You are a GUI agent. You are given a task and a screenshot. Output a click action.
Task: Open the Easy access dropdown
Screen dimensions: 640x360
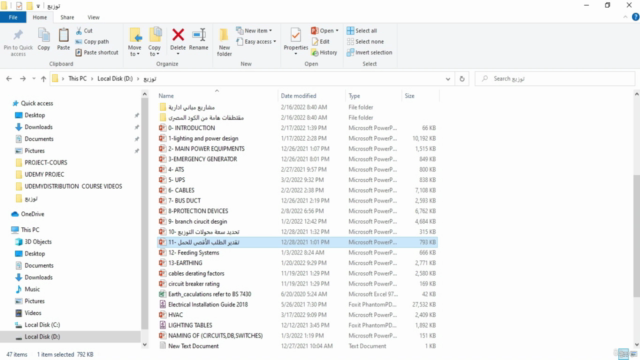tap(256, 42)
